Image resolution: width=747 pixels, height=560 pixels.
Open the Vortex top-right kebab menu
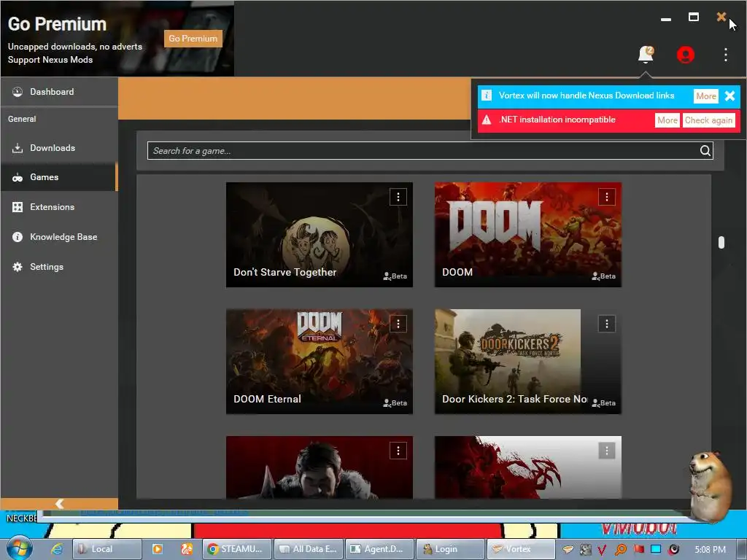click(726, 55)
